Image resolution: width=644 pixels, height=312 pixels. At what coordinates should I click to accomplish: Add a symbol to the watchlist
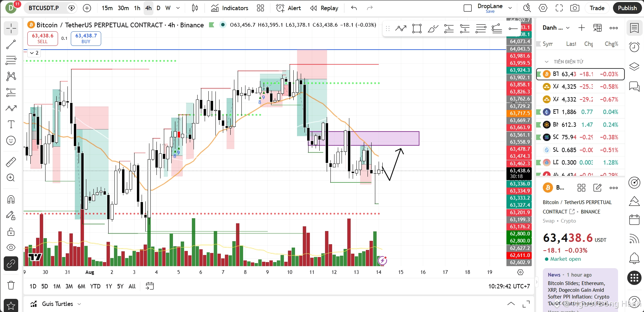582,28
